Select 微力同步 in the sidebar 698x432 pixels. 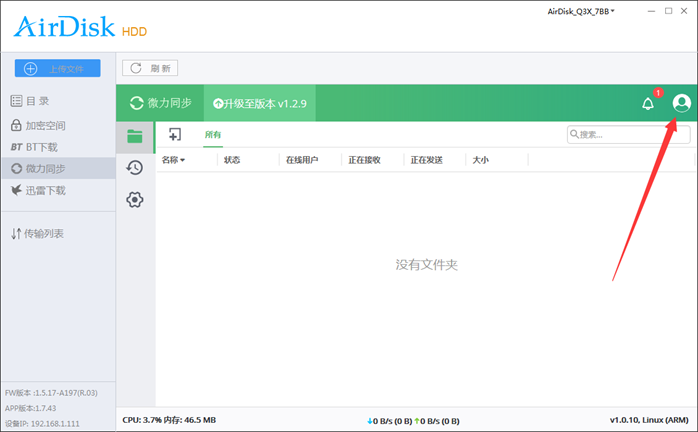[58, 168]
